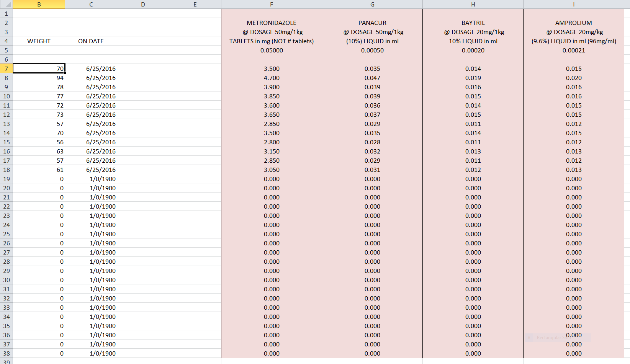630x364 pixels.
Task: Click the AMPROLIUM heading cell
Action: tap(573, 23)
